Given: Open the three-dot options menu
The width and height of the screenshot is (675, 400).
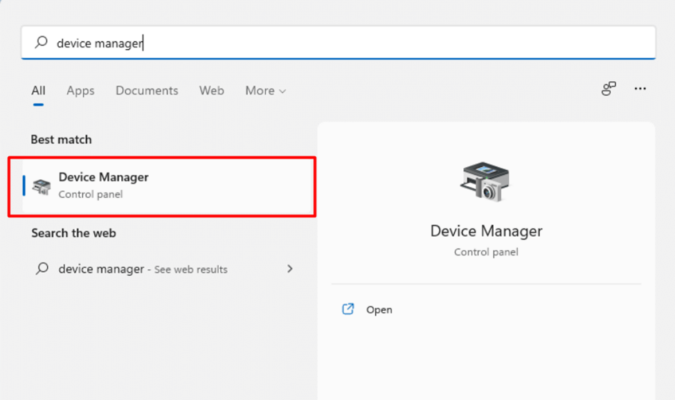Looking at the screenshot, I should [x=640, y=89].
